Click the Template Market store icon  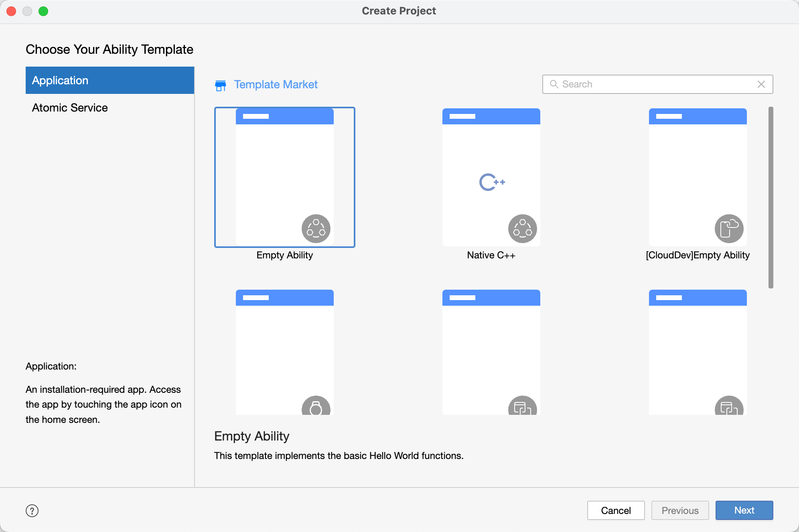(x=221, y=85)
